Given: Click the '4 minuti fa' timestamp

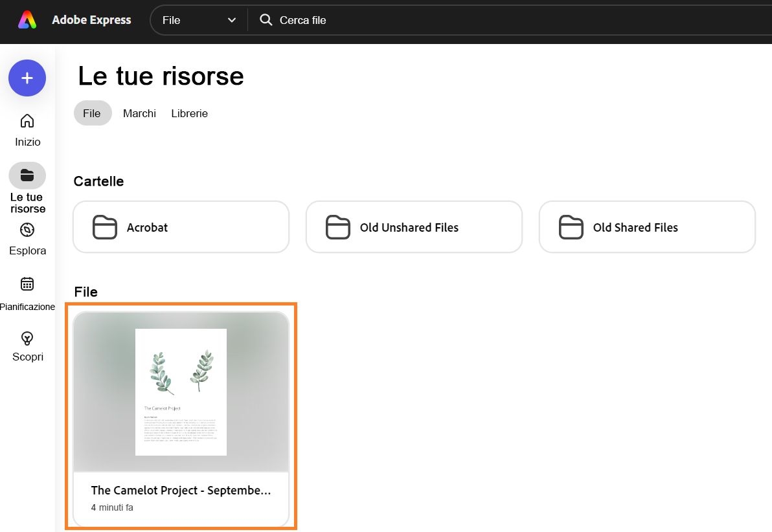Looking at the screenshot, I should tap(112, 507).
